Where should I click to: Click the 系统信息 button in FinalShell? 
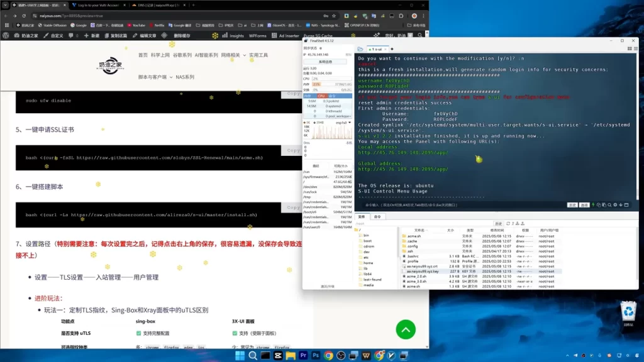click(x=325, y=62)
